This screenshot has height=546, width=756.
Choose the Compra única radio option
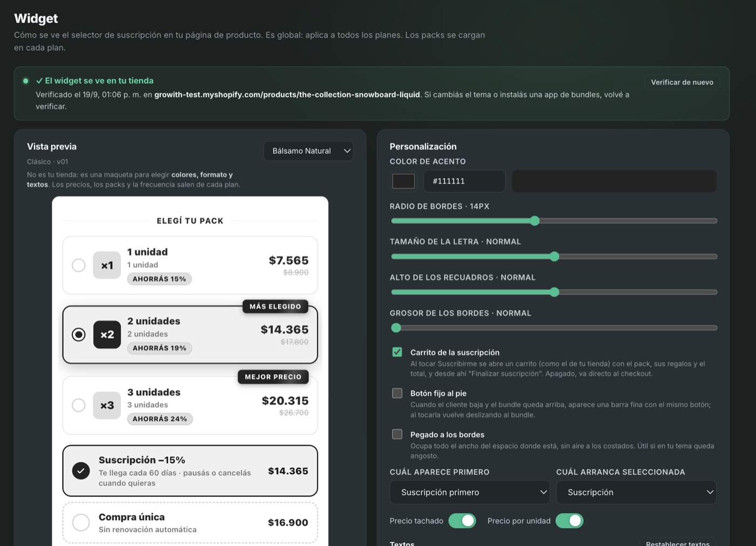point(81,522)
